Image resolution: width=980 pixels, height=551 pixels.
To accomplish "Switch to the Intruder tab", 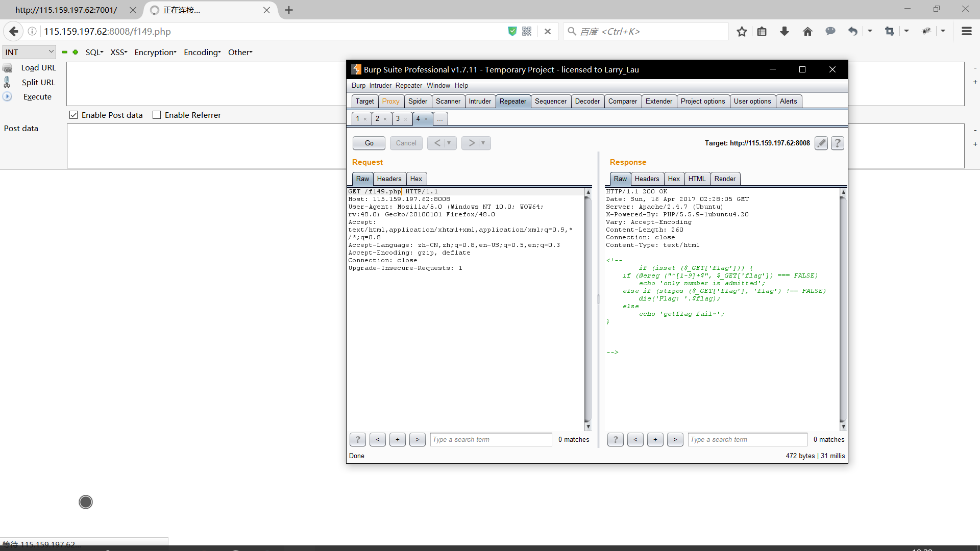I will click(x=480, y=101).
